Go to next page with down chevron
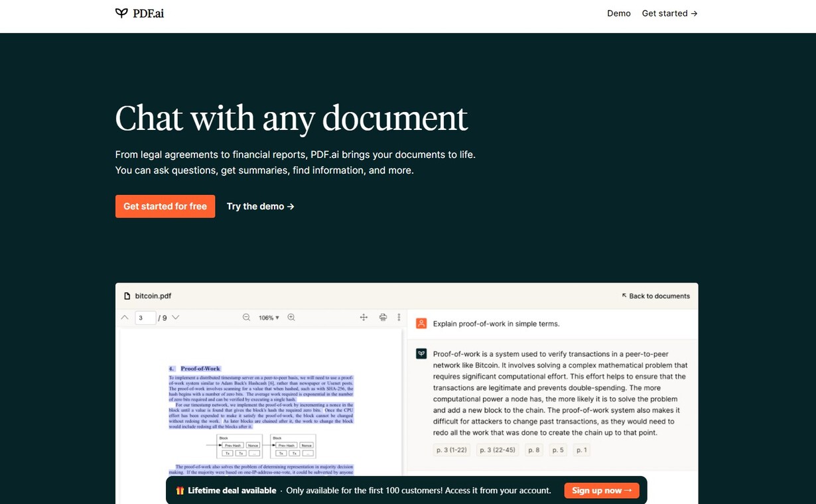 click(x=176, y=318)
